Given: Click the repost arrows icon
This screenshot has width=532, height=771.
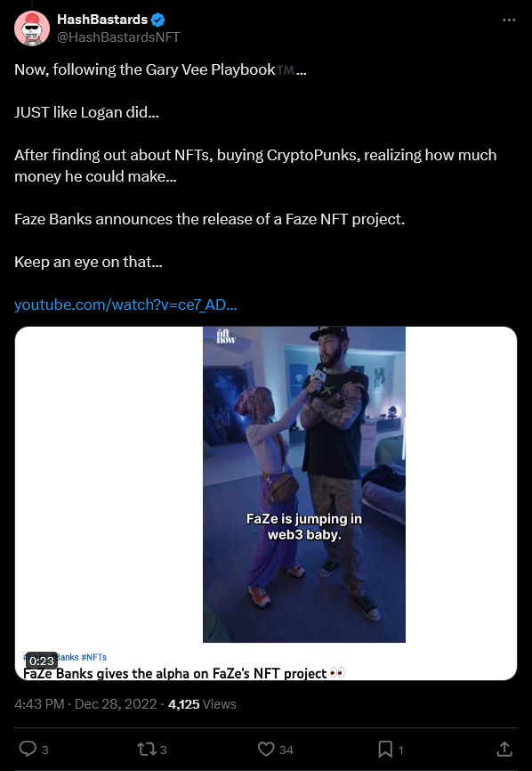Looking at the screenshot, I should (145, 749).
